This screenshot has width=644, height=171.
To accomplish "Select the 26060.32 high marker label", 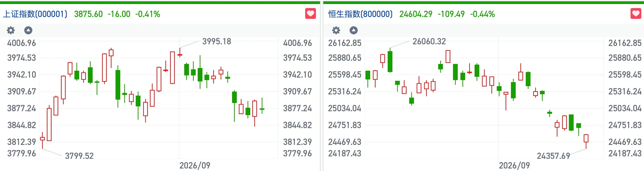I will 429,41.
